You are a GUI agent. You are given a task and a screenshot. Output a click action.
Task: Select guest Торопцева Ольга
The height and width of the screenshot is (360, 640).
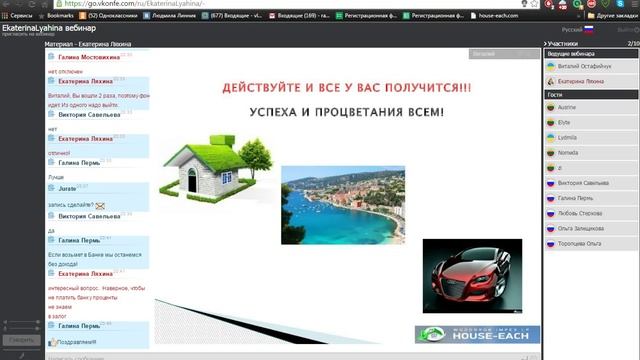click(591, 243)
